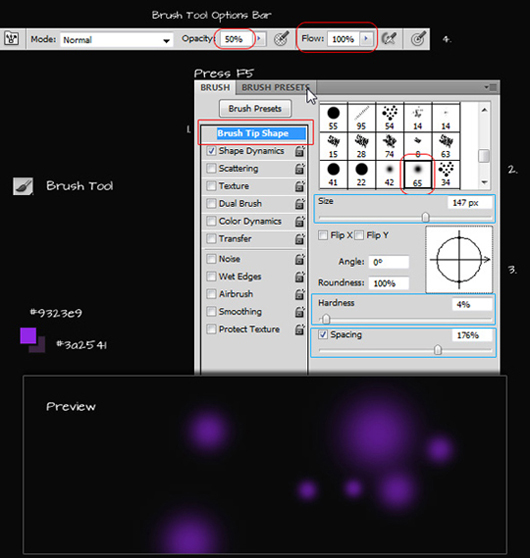Viewport: 530px width, 558px height.
Task: Select the hard round 55 brush thumbnail
Action: click(333, 117)
